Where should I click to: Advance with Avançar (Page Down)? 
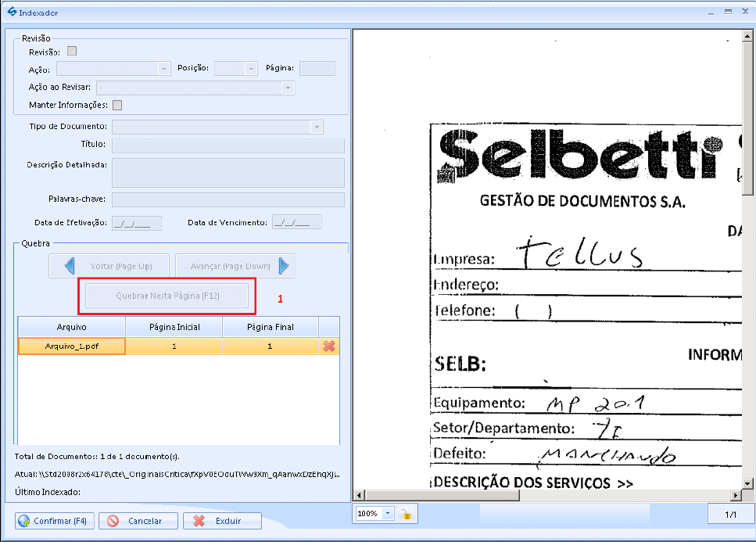click(x=235, y=266)
